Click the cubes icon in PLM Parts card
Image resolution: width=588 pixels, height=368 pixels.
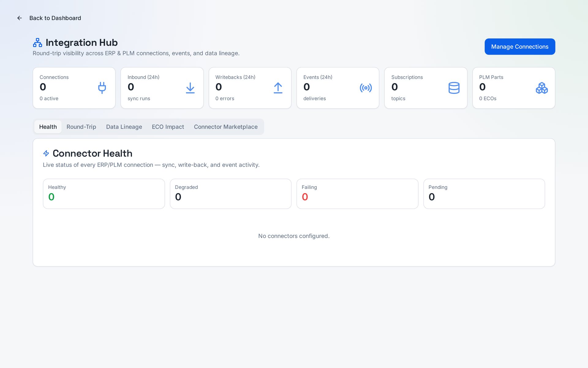pyautogui.click(x=542, y=88)
